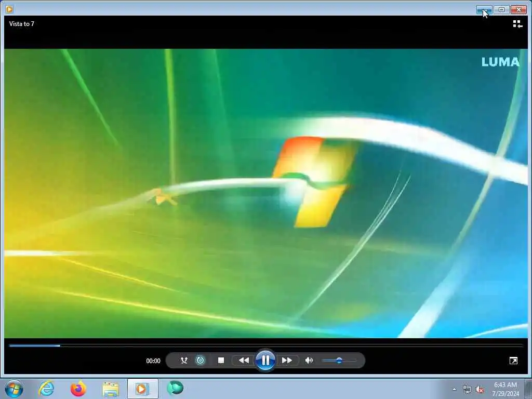The width and height of the screenshot is (532, 399).
Task: Minimize the media player window
Action: [x=484, y=10]
